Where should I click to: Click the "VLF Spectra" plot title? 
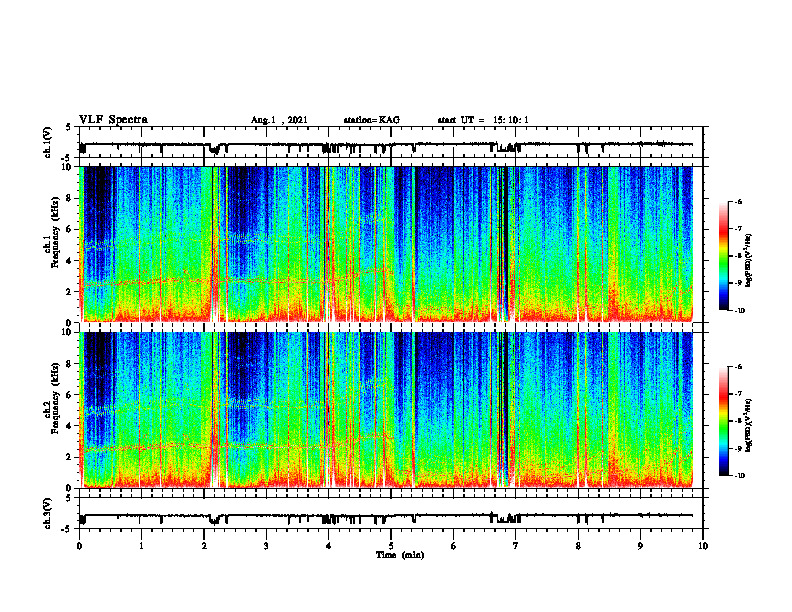(x=113, y=120)
